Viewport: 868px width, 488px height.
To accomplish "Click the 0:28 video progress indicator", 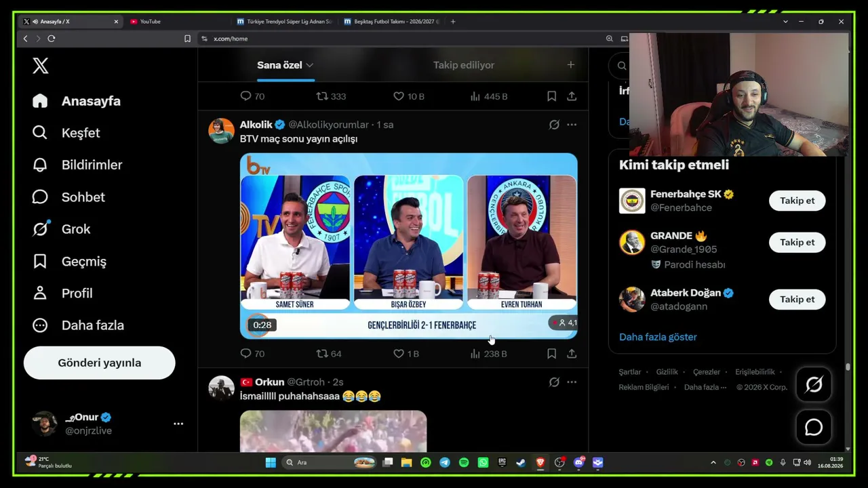I will point(262,325).
